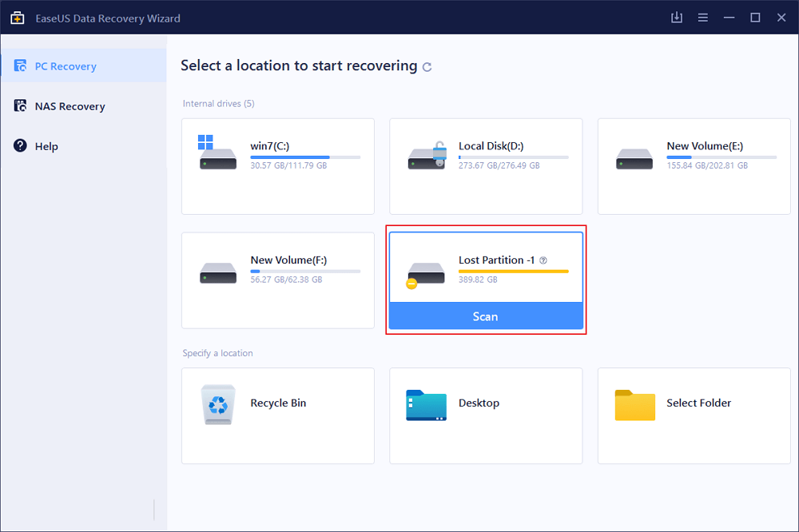Click the refresh icon beside the heading

(x=427, y=67)
